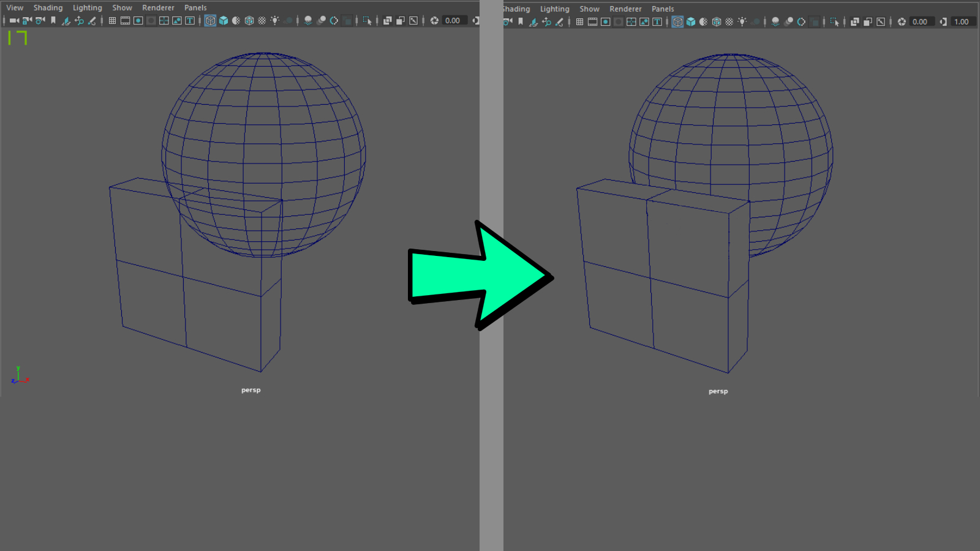The height and width of the screenshot is (551, 980).
Task: Open Renderer menu in right viewport
Action: click(x=625, y=9)
